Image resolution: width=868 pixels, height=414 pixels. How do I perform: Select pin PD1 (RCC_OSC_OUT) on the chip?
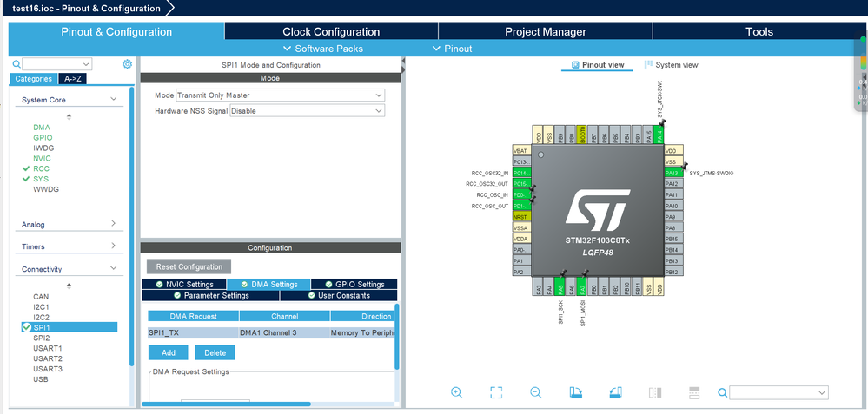coord(522,206)
